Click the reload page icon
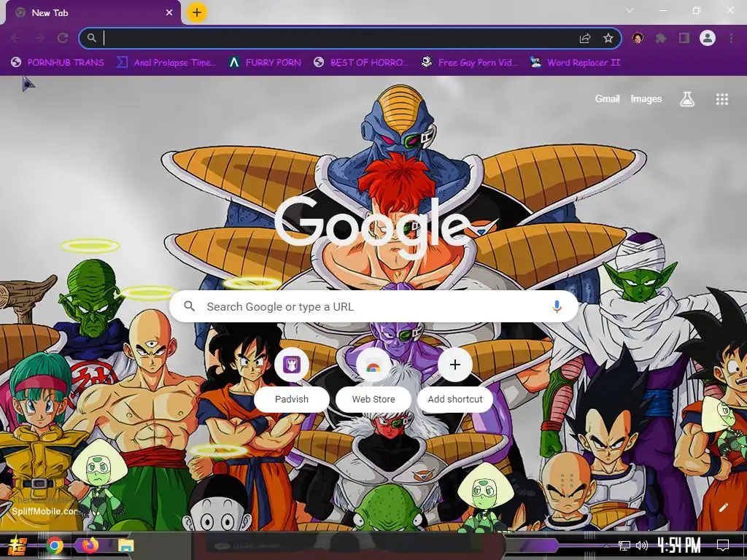The height and width of the screenshot is (560, 747). pyautogui.click(x=63, y=38)
